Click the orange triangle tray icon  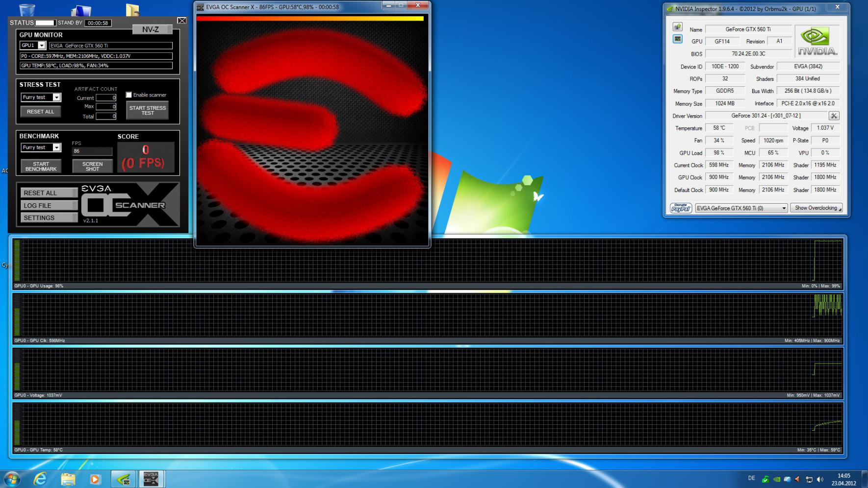798,479
